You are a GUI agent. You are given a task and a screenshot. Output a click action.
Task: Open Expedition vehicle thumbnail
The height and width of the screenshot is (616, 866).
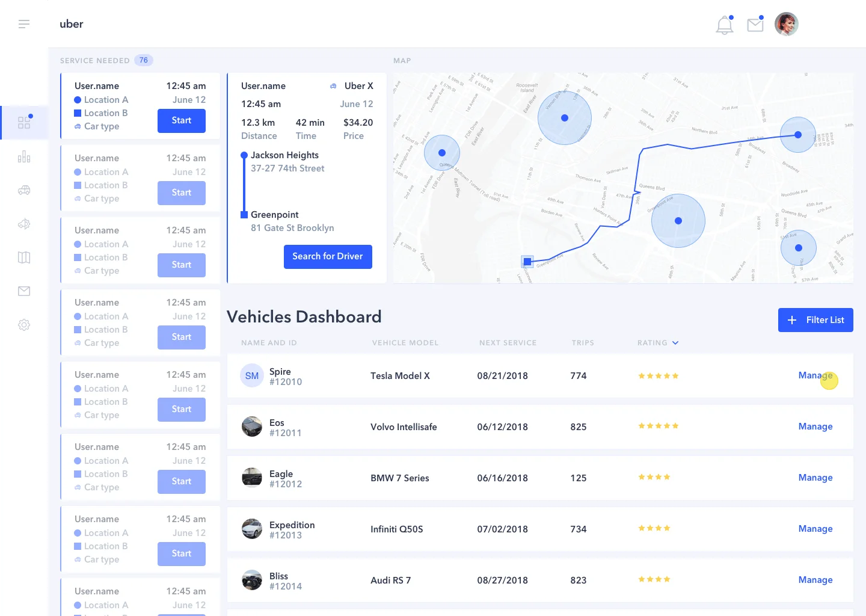click(252, 529)
